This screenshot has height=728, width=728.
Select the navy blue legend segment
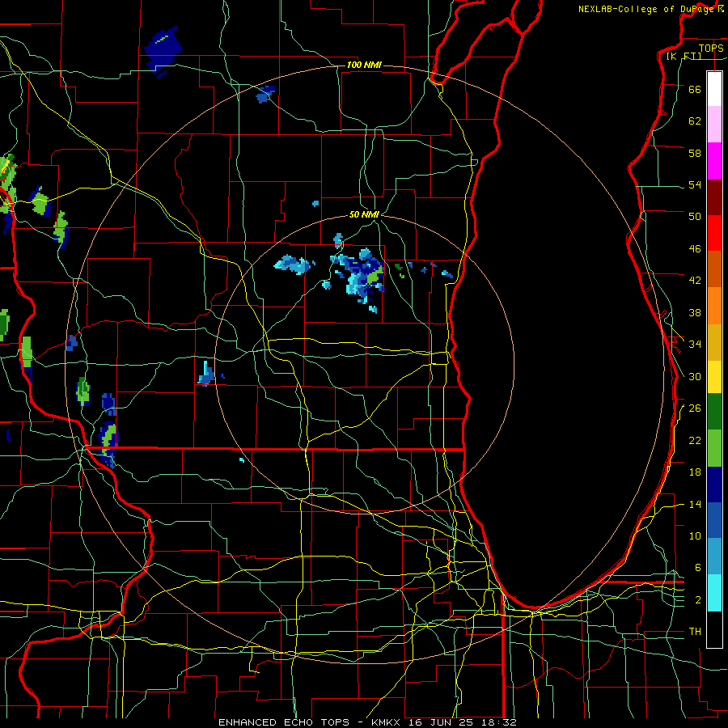[714, 485]
